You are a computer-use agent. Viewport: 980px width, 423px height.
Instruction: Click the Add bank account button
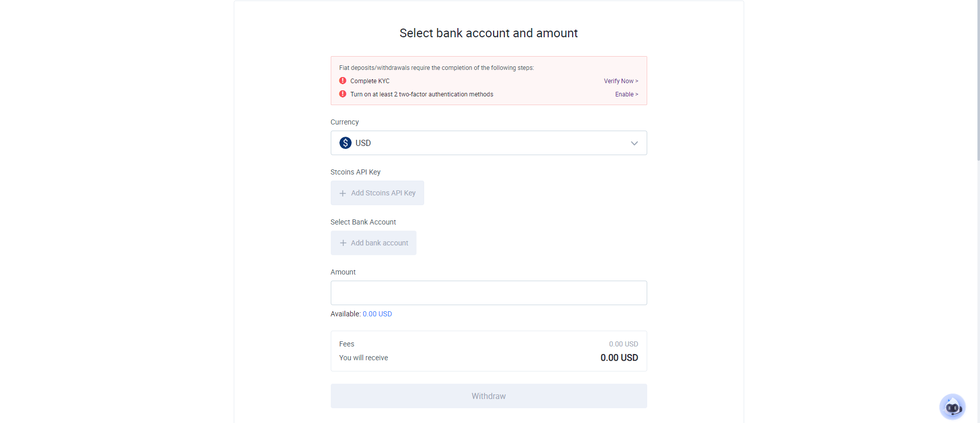[x=374, y=243]
